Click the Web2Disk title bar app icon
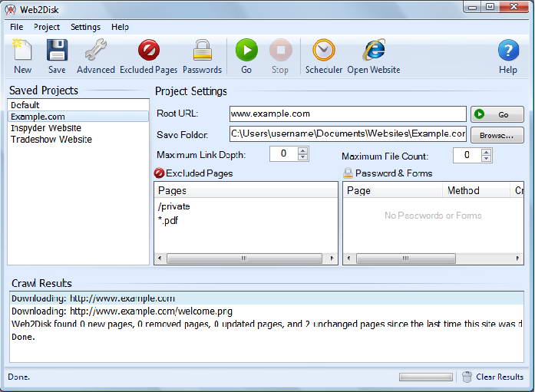The image size is (535, 392). (10, 9)
